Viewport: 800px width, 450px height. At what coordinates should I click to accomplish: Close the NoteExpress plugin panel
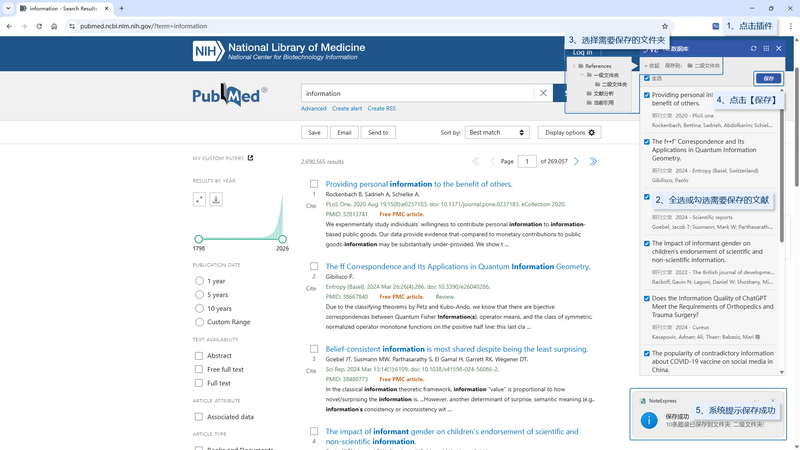(x=779, y=48)
